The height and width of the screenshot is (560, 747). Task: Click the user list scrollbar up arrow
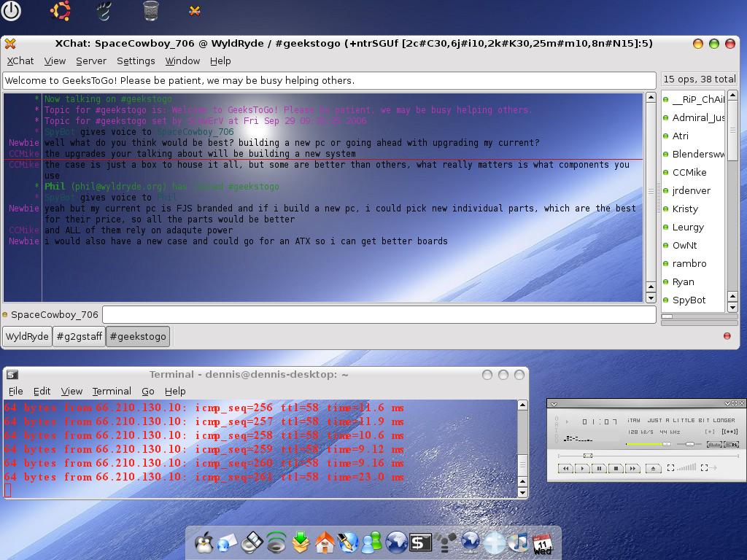point(732,96)
